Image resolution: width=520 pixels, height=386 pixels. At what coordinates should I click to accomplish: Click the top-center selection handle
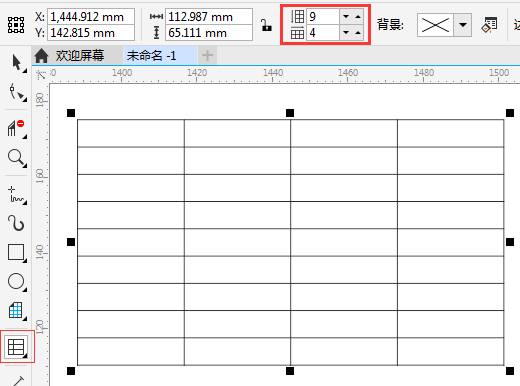[290, 113]
